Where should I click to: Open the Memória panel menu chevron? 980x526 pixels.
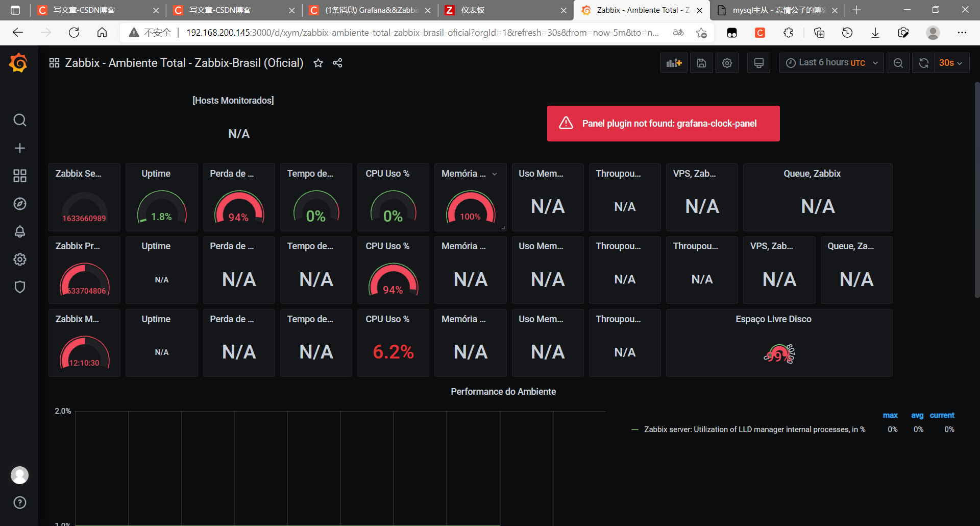click(495, 174)
